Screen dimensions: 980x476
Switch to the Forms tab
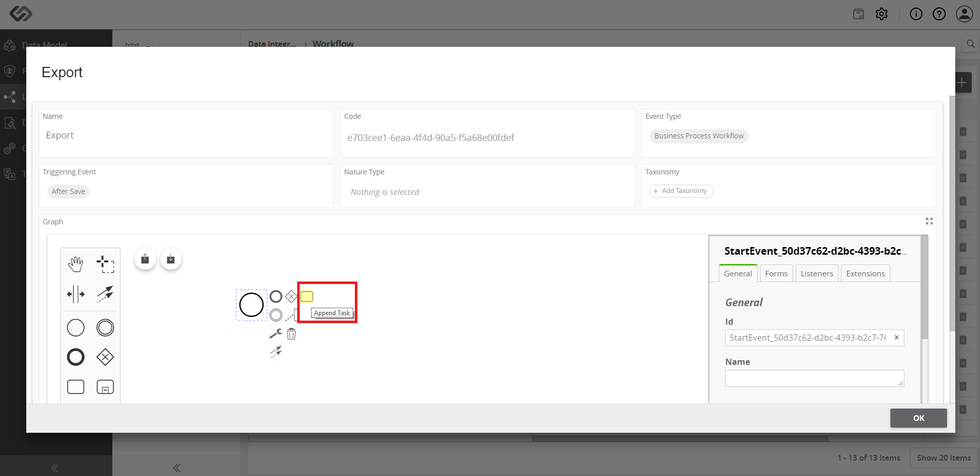(x=776, y=273)
